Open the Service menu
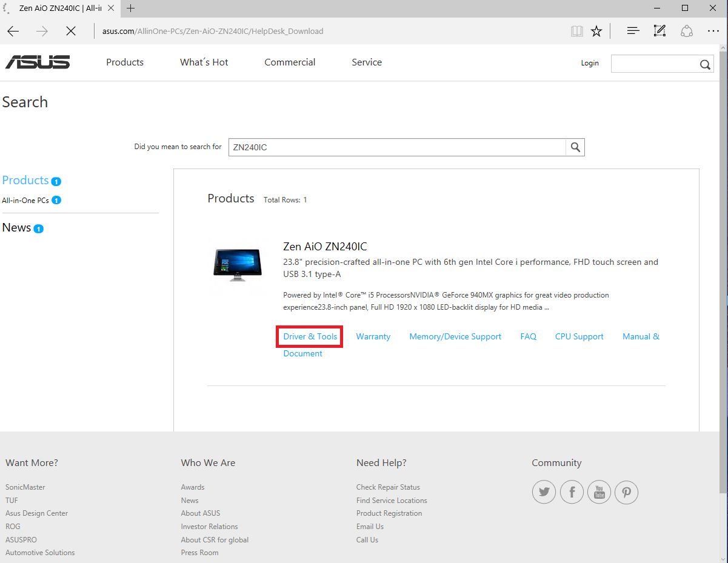 [x=367, y=62]
